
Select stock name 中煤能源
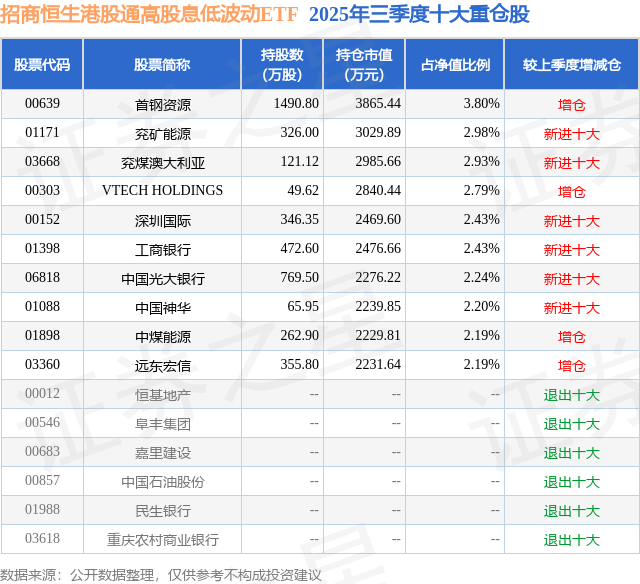pyautogui.click(x=162, y=337)
